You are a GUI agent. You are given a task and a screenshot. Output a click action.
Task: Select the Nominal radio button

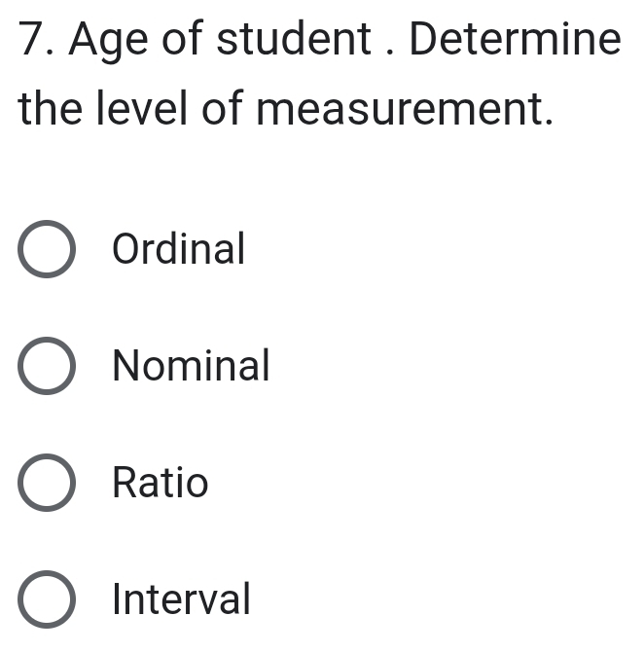(46, 367)
